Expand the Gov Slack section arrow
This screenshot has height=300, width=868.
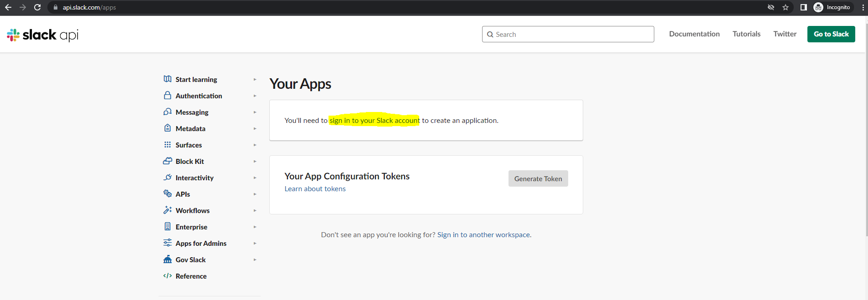tap(255, 259)
